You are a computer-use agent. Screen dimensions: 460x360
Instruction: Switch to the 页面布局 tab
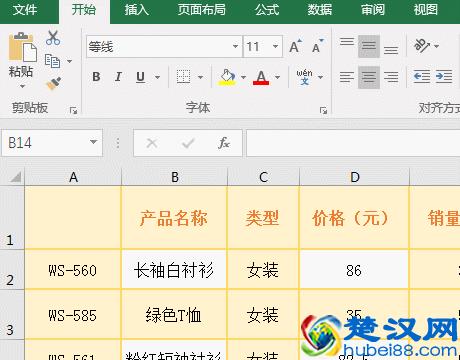[x=202, y=9]
